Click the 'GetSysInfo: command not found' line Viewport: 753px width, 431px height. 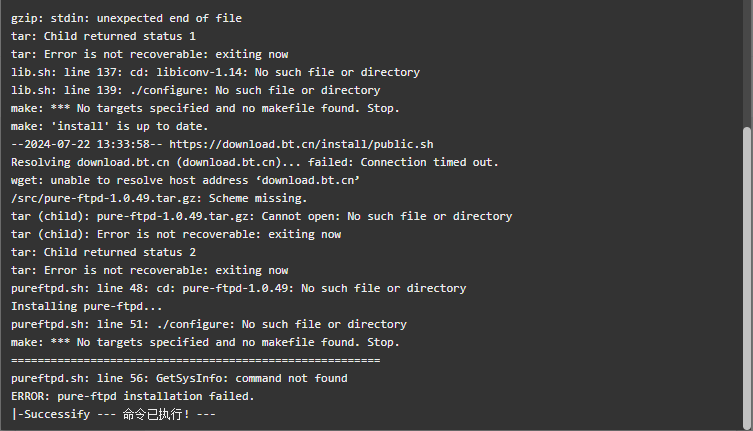point(179,378)
